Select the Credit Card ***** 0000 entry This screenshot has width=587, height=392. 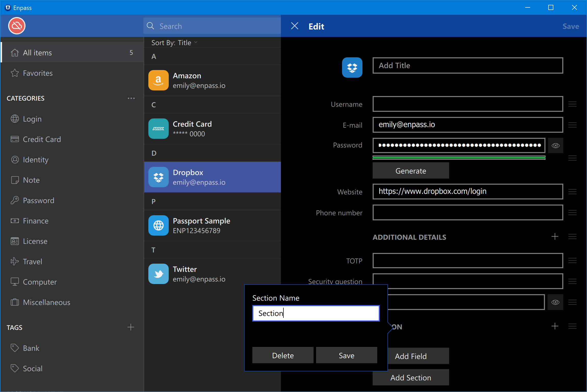pyautogui.click(x=212, y=129)
